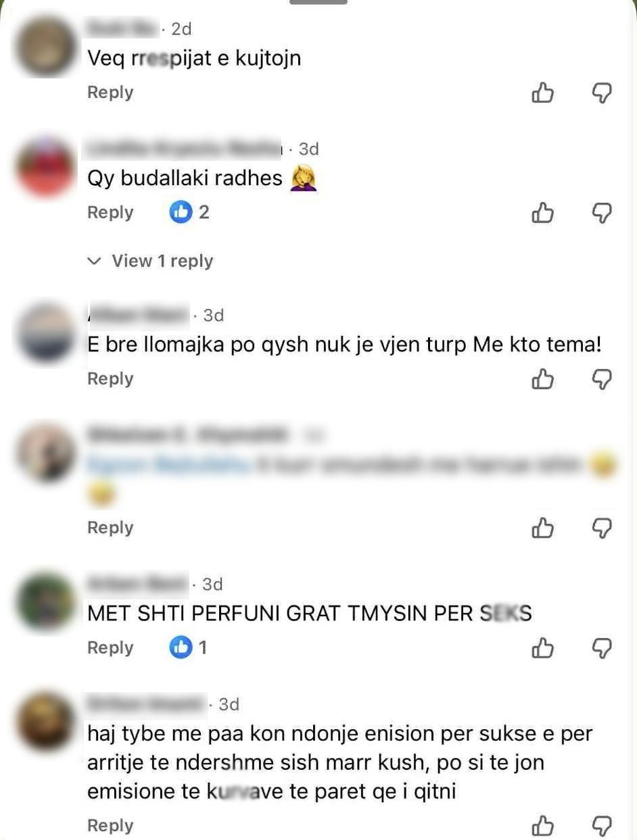Reply to 'E bre llomajka' comment
637x840 pixels.
point(110,378)
